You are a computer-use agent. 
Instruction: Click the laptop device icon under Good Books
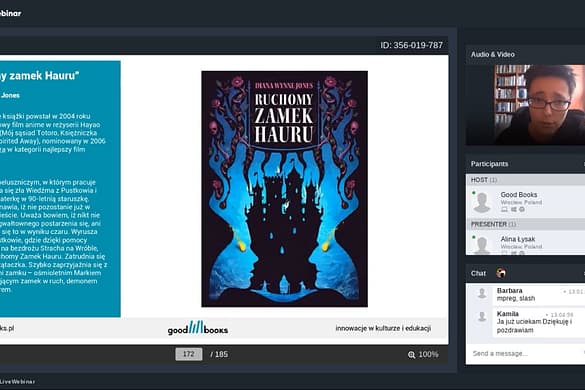click(504, 210)
